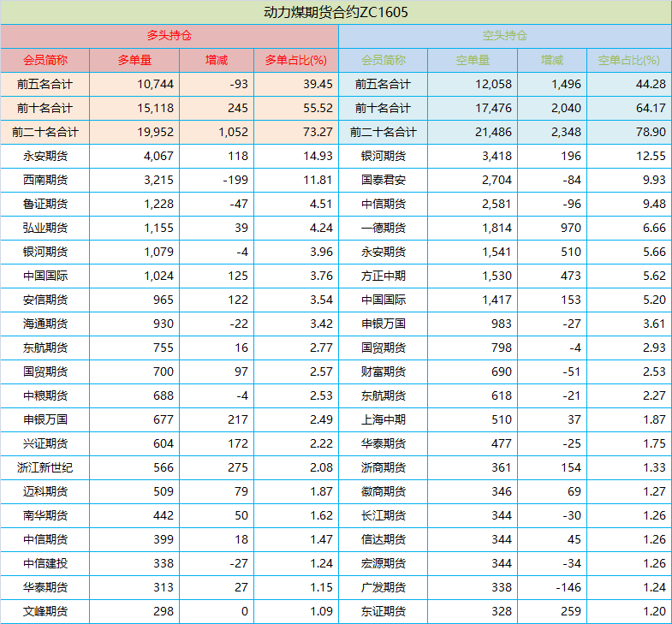Select the cell with value 12,058

[493, 84]
